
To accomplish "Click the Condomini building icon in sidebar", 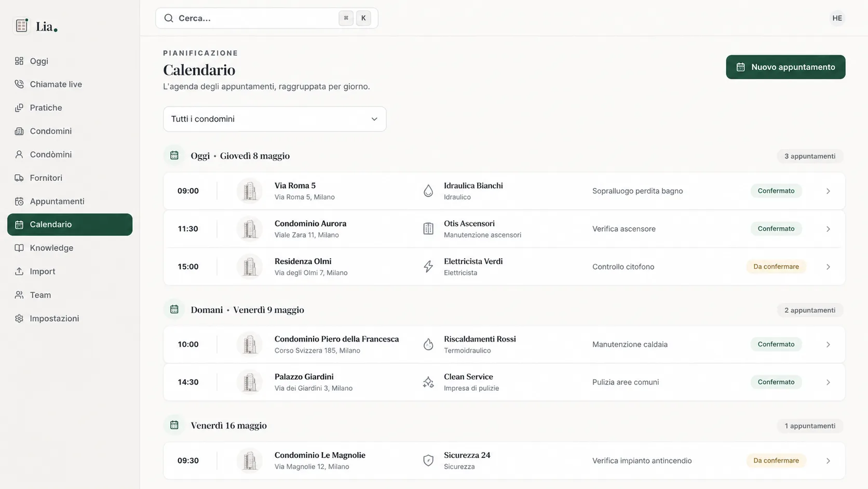I will (x=19, y=131).
